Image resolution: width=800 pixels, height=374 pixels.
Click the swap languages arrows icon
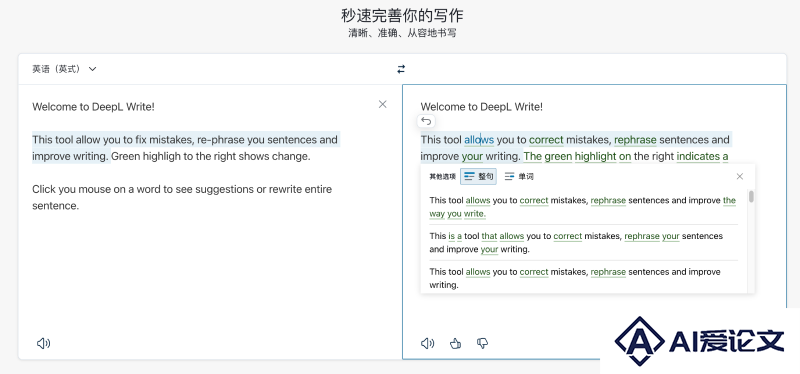pyautogui.click(x=401, y=69)
